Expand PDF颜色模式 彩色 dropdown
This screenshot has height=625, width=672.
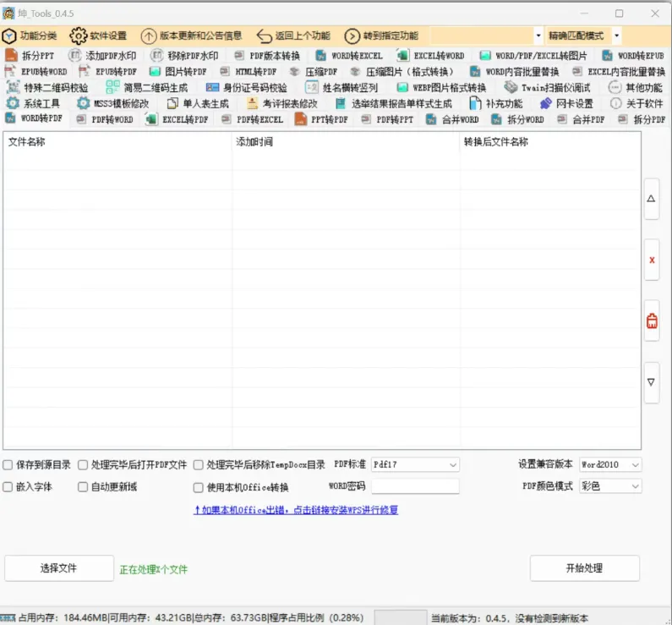pyautogui.click(x=635, y=486)
